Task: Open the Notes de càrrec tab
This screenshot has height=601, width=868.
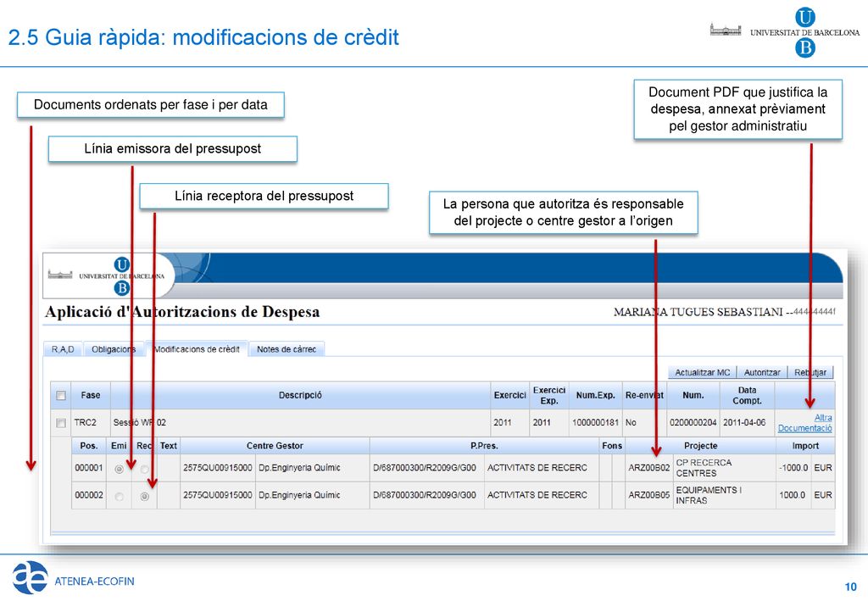Action: click(x=287, y=349)
